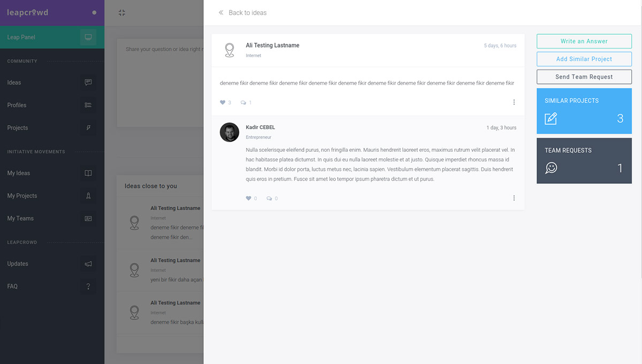The image size is (642, 364).
Task: Click the share your question or idea field
Action: [x=160, y=82]
